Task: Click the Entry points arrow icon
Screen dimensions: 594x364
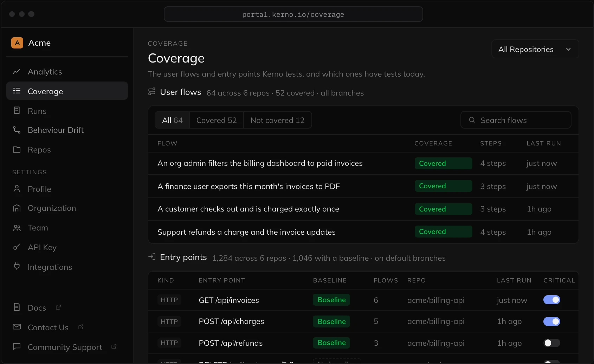Action: click(x=152, y=257)
